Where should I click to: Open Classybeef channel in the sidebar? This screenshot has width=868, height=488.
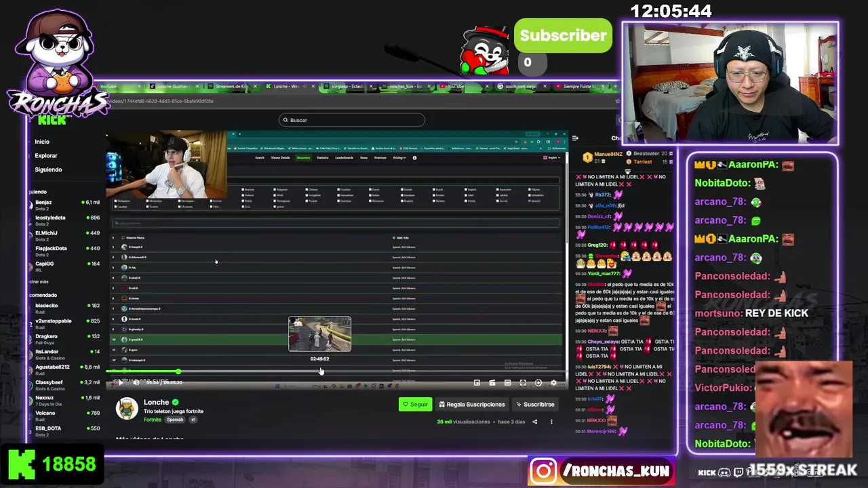(x=65, y=384)
